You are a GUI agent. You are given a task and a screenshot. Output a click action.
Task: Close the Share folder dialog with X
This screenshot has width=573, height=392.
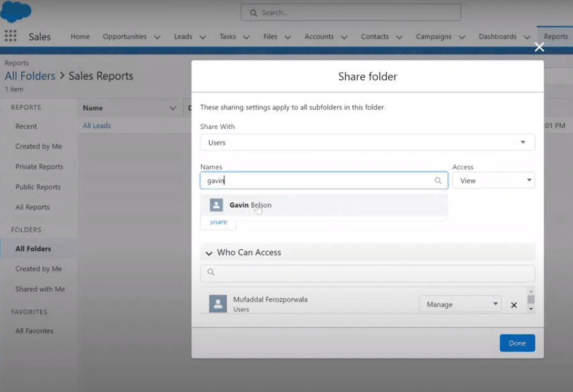pyautogui.click(x=539, y=47)
